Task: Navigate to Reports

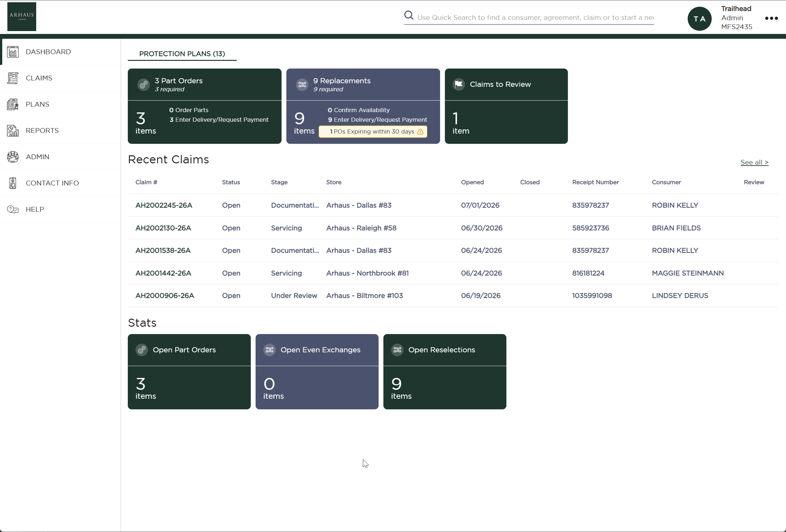Action: (61, 131)
